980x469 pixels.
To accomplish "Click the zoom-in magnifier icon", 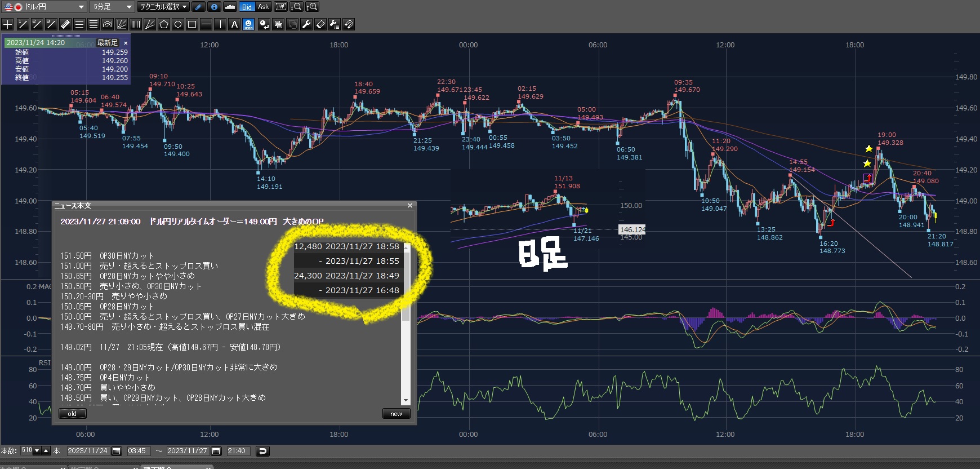I will [312, 7].
